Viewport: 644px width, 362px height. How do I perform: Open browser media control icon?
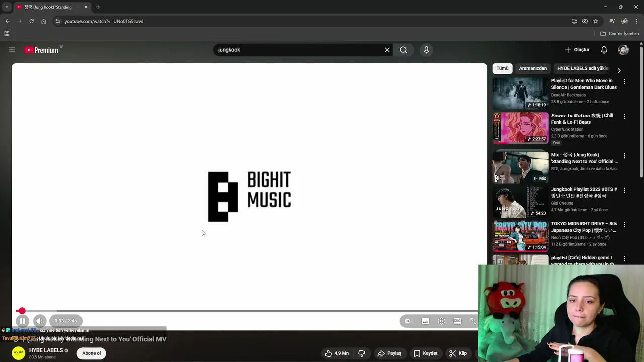pyautogui.click(x=612, y=21)
